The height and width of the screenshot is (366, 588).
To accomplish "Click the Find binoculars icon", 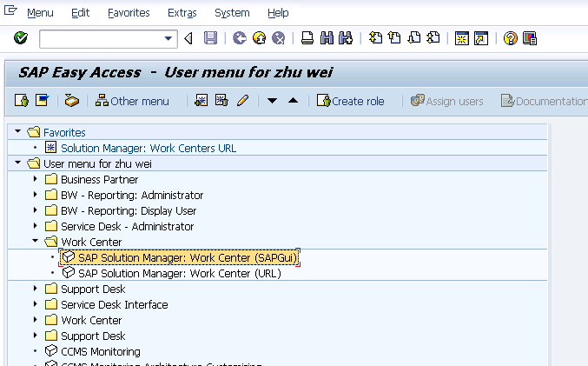I will click(327, 38).
